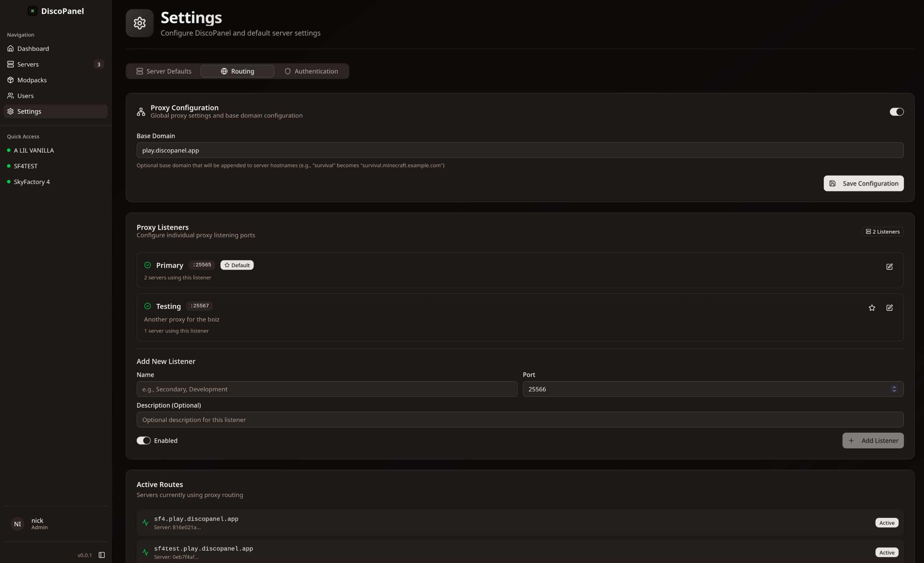Click sf4.play.discopanel.app route activity icon
Viewport: 924px width, 563px height.
tap(145, 522)
